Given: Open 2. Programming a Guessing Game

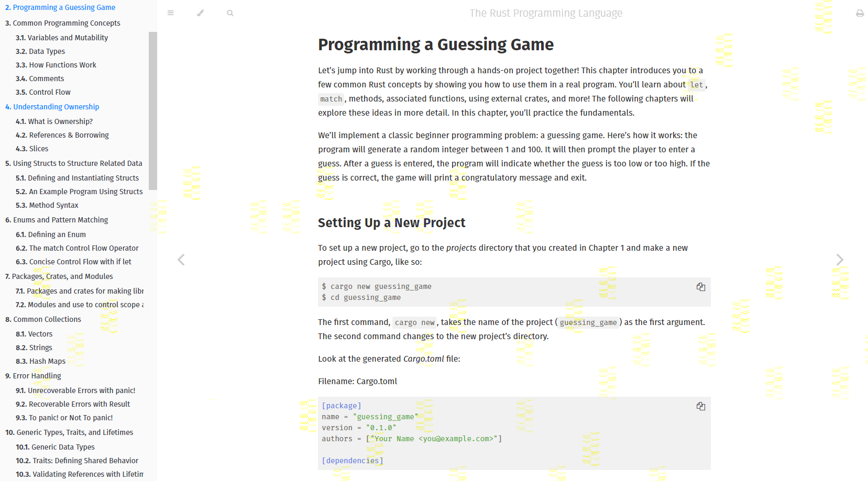Looking at the screenshot, I should tap(60, 7).
